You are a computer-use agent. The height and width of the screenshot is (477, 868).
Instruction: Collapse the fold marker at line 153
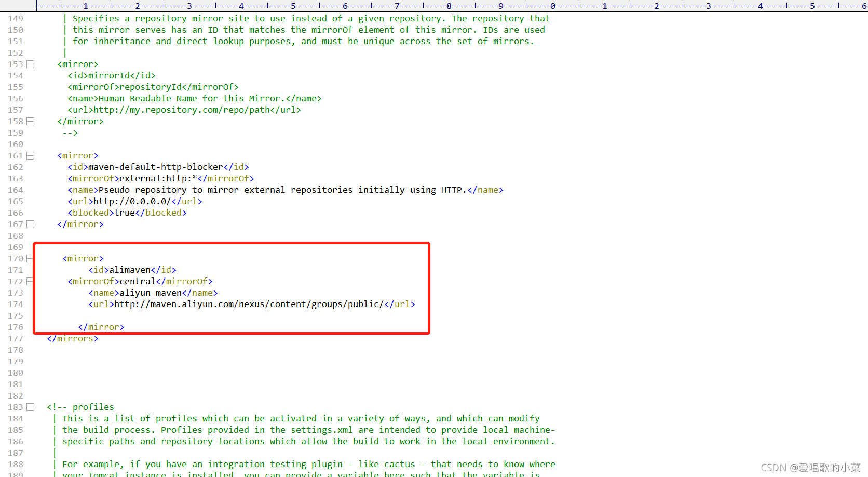(x=30, y=64)
